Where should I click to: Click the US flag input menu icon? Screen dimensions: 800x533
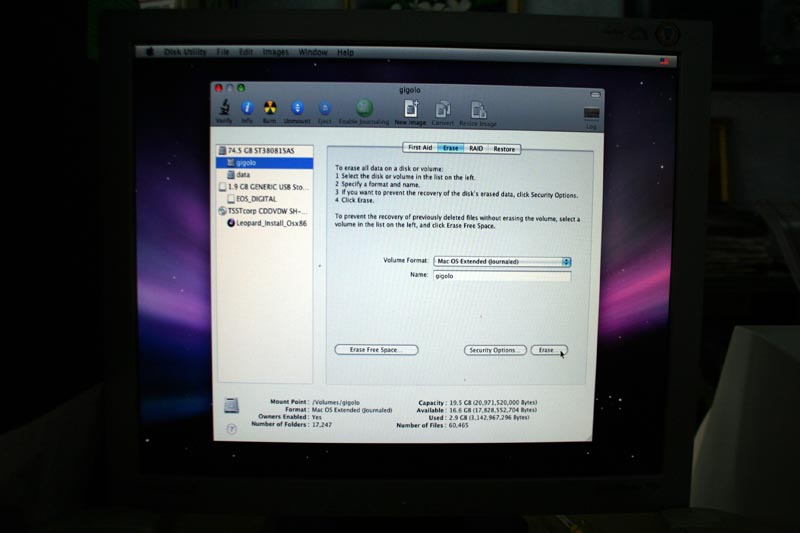click(x=664, y=61)
